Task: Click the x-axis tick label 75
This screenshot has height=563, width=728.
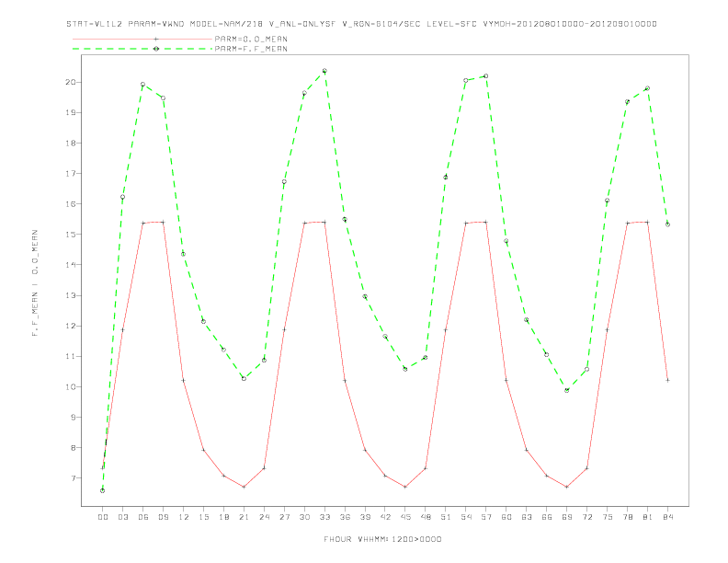Action: pyautogui.click(x=608, y=517)
